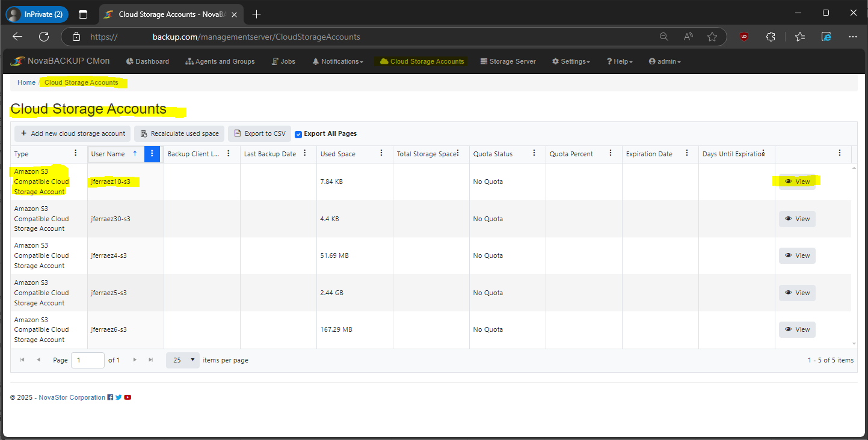The width and height of the screenshot is (868, 440).
Task: Open Last Backup Date column menu
Action: pyautogui.click(x=304, y=153)
